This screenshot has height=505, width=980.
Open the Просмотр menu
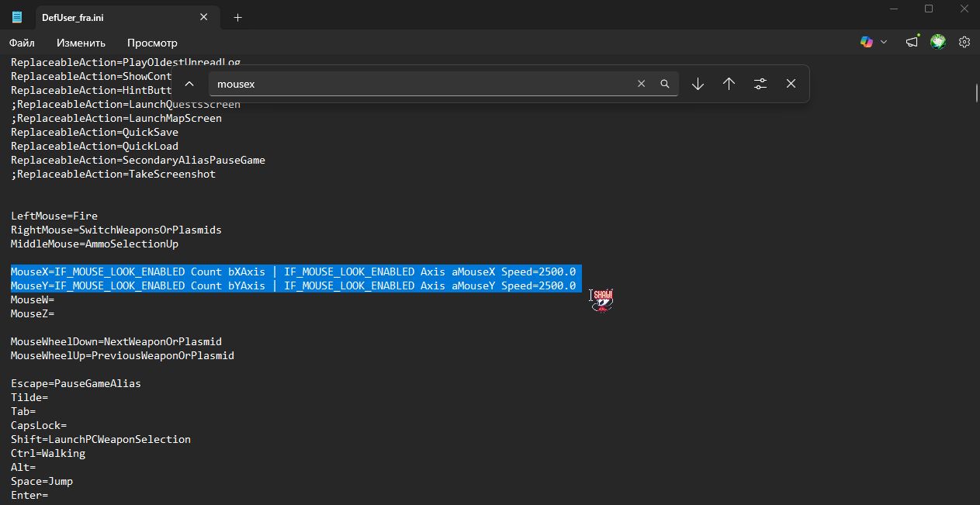pos(152,43)
